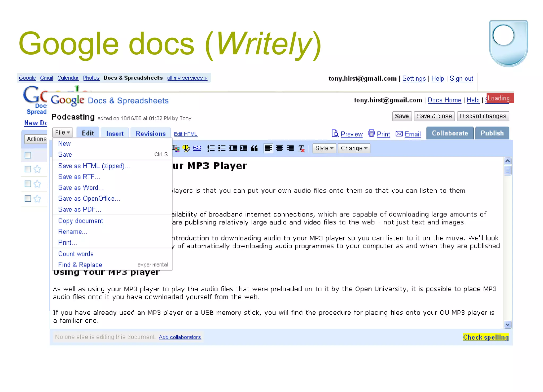Tick the checkbox in the third list row
This screenshot has width=543, height=392.
click(x=28, y=184)
